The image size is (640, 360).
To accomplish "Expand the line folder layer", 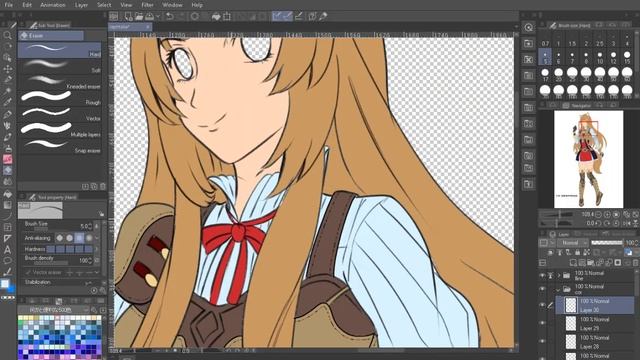I will (558, 276).
